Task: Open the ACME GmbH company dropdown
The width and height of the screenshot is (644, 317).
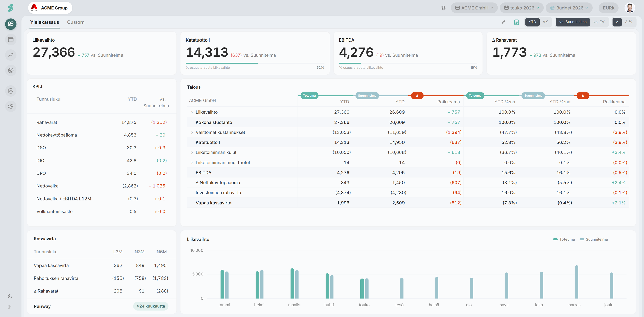Action: click(x=474, y=8)
